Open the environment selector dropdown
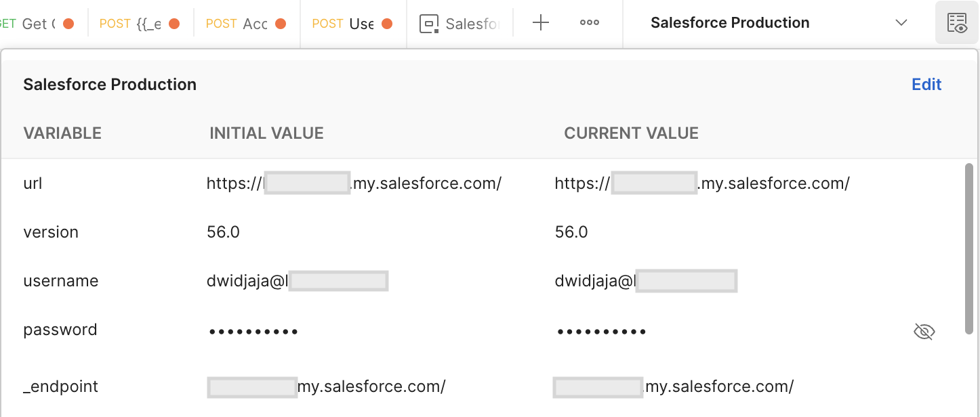Screen dimensions: 980x417 click(x=901, y=22)
